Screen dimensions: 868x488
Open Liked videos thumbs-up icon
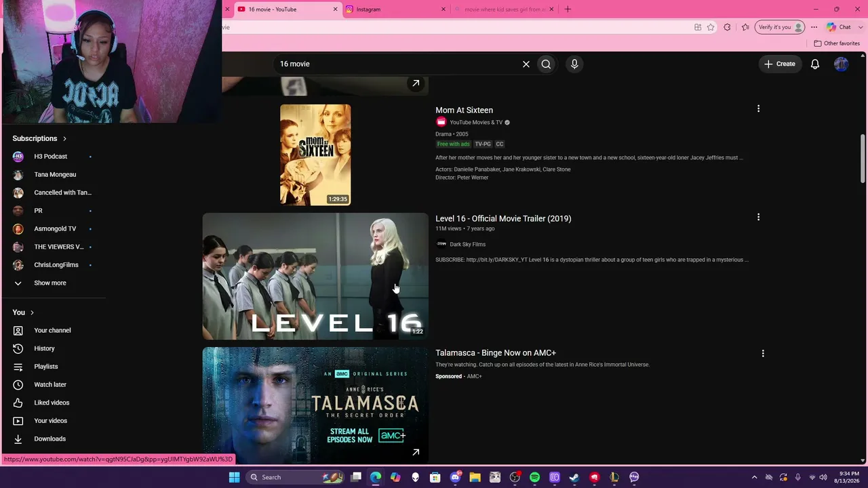click(18, 403)
